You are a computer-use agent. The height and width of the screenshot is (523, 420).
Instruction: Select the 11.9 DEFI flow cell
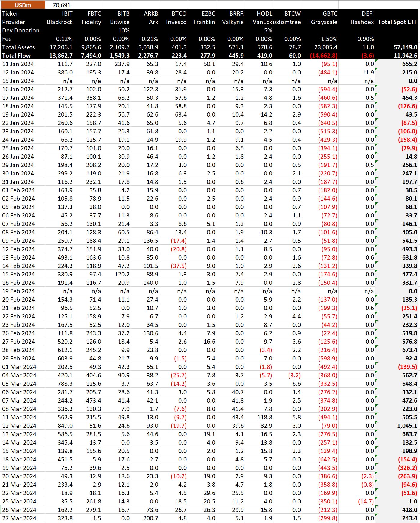coord(368,72)
